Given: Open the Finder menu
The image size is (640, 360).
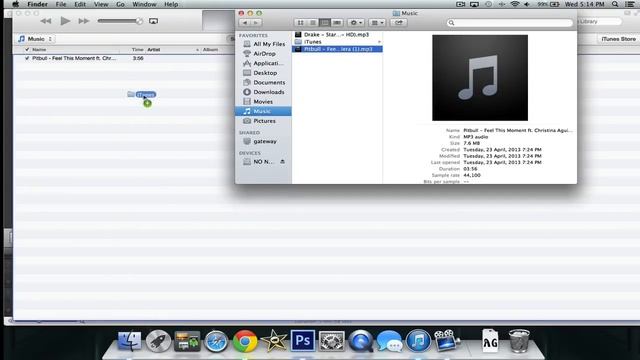Looking at the screenshot, I should [x=38, y=4].
